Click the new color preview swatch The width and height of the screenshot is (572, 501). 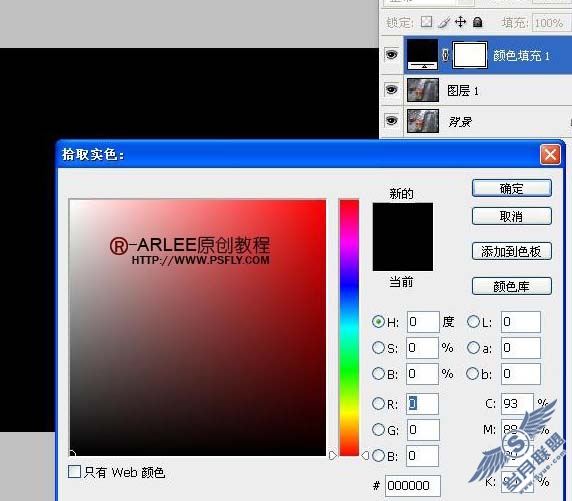click(403, 220)
